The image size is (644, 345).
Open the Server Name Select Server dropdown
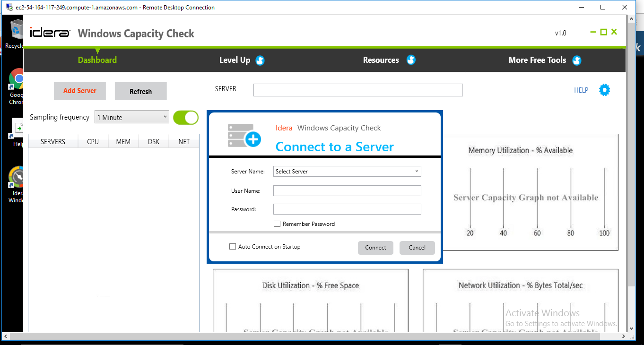coord(347,172)
